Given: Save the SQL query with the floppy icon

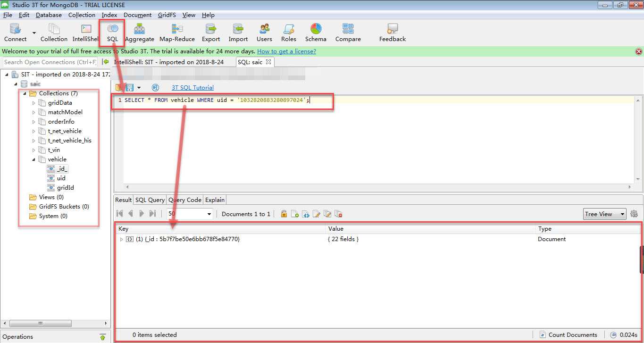Looking at the screenshot, I should pyautogui.click(x=129, y=88).
